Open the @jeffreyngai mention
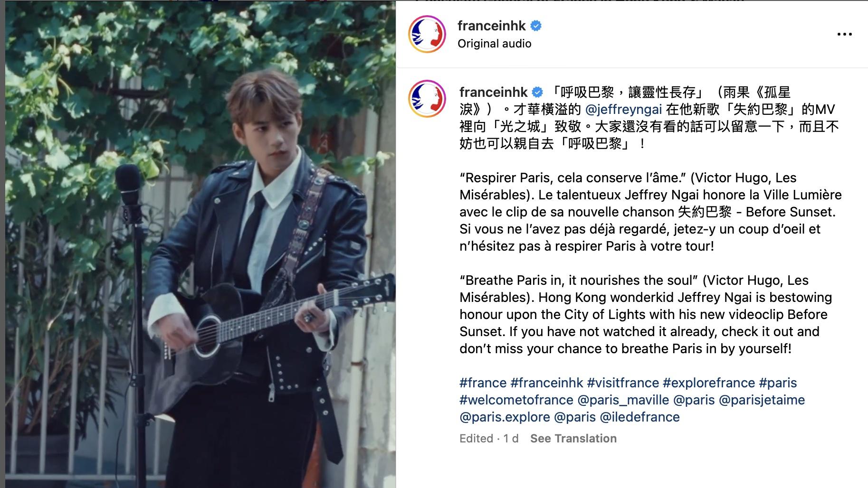This screenshot has width=868, height=488. pyautogui.click(x=624, y=110)
